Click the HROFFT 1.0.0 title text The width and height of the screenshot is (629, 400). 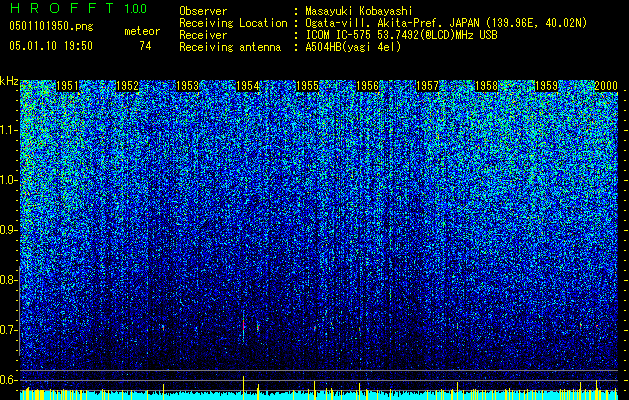click(x=79, y=8)
